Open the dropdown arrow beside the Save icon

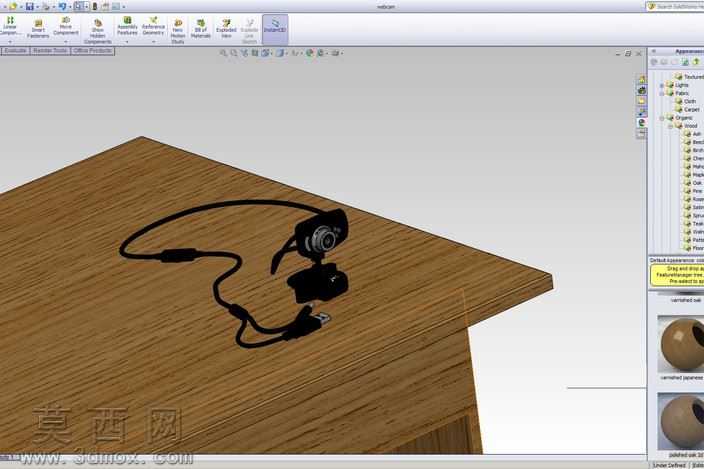[37, 7]
